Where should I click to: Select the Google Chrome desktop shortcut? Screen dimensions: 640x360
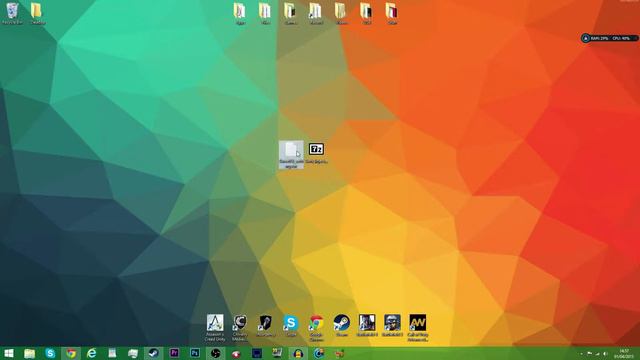316,328
